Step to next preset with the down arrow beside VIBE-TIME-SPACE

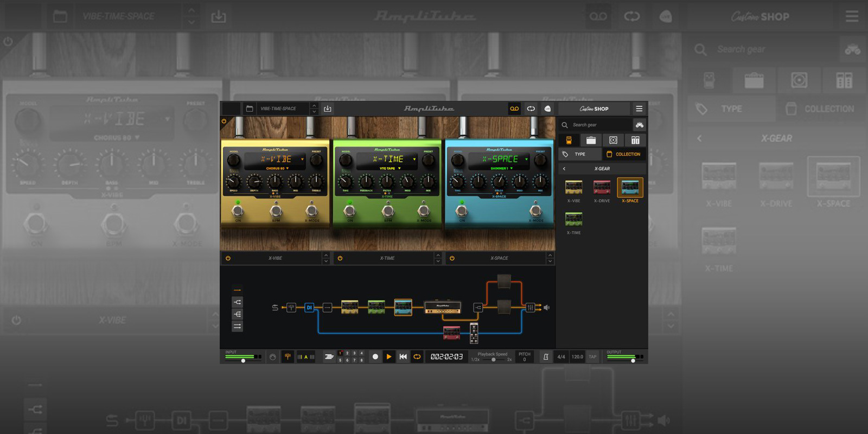click(314, 112)
